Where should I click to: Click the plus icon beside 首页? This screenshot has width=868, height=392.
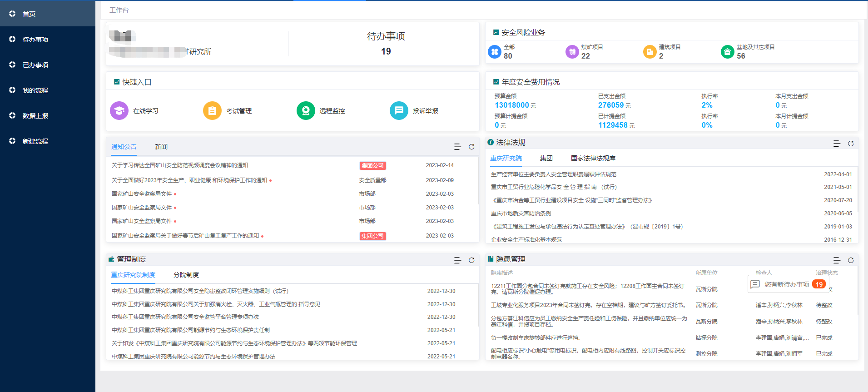click(12, 14)
